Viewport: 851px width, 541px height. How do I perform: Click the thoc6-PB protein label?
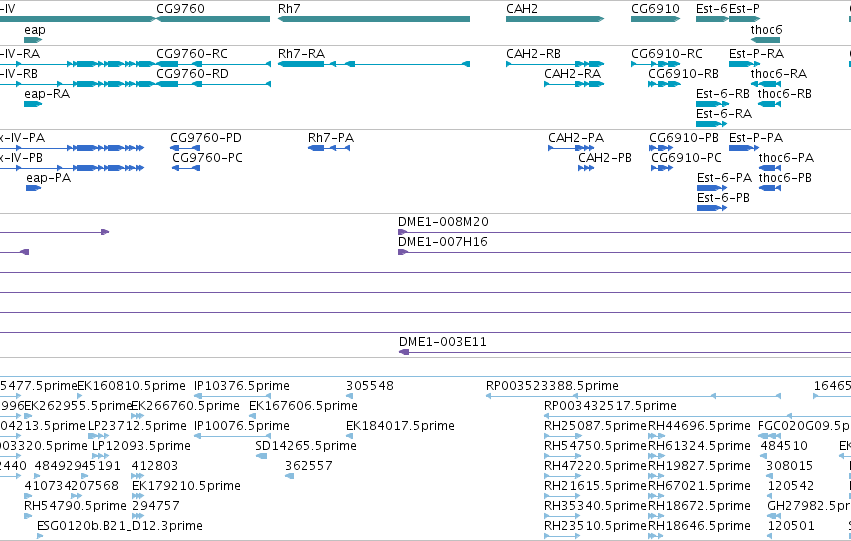point(785,178)
